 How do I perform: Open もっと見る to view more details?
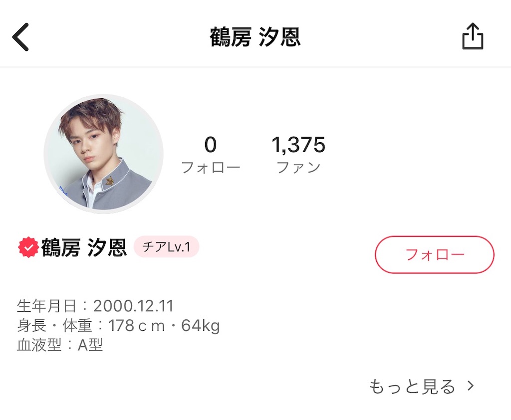(412, 386)
